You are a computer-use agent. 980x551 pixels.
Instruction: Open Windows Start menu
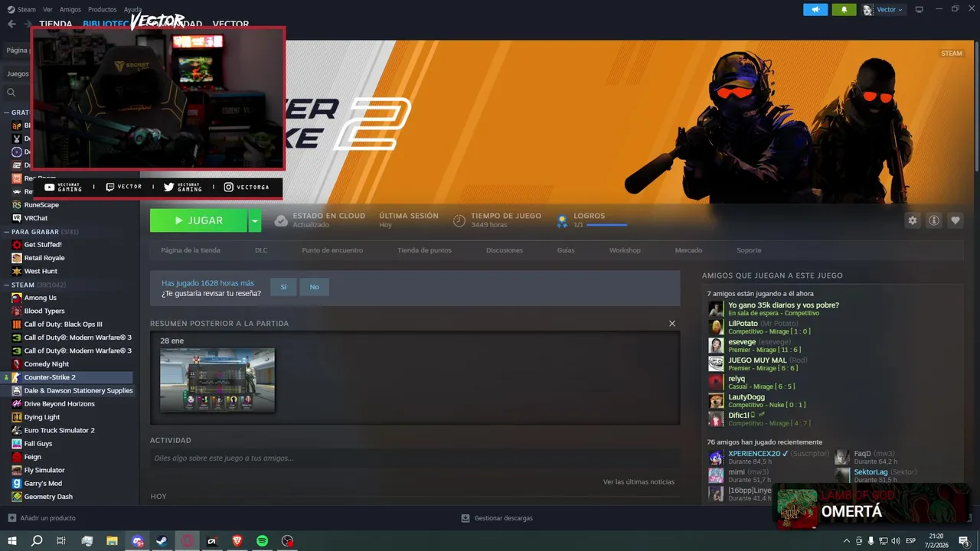(x=11, y=541)
